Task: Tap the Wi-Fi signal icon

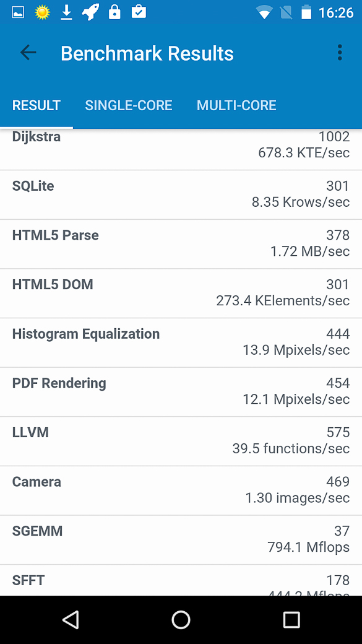Action: pyautogui.click(x=264, y=13)
